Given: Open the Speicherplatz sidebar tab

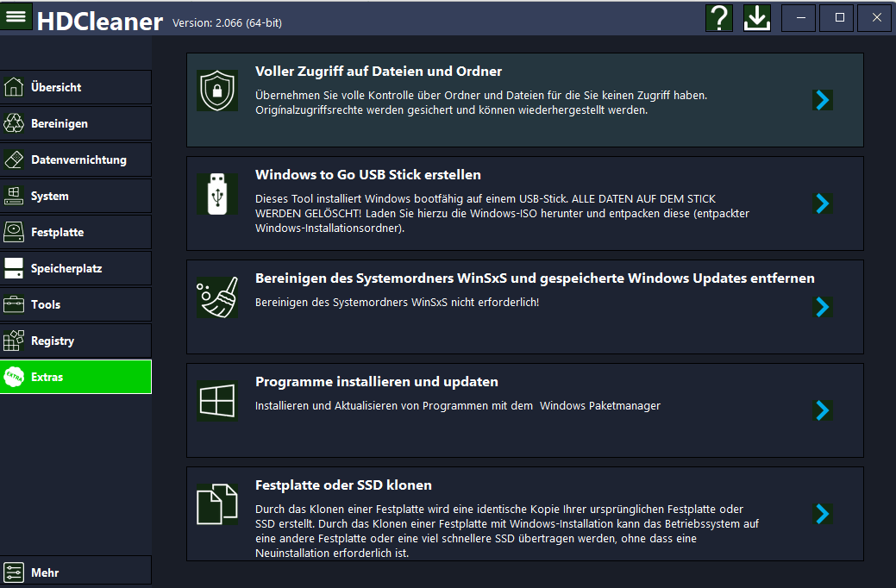Looking at the screenshot, I should tap(76, 268).
